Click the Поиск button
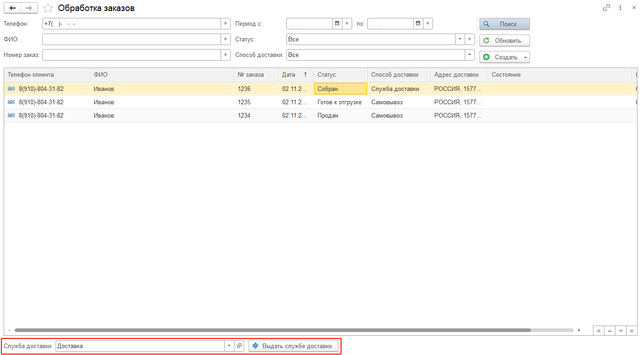This screenshot has height=355, width=644. [x=505, y=24]
